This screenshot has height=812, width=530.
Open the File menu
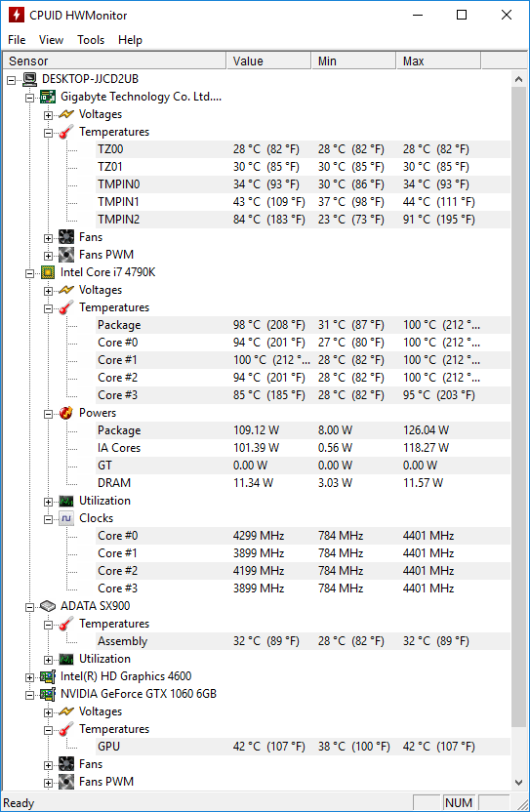17,40
